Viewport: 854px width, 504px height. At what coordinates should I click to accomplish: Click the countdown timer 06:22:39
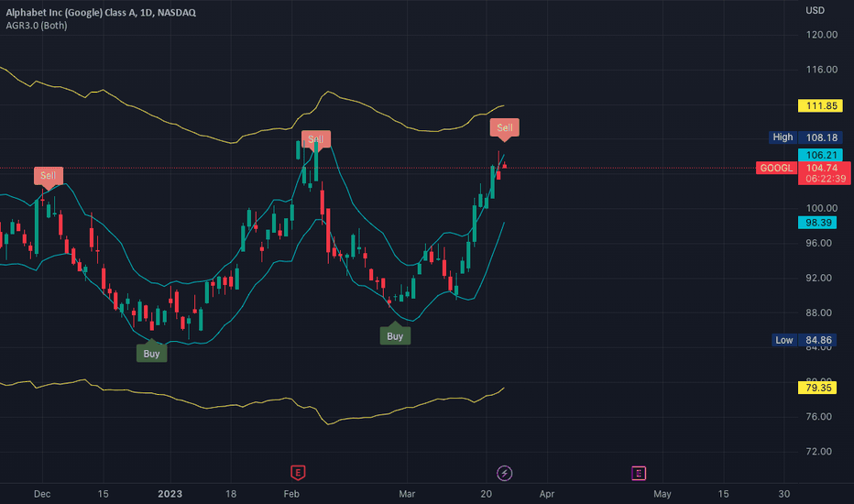(826, 179)
